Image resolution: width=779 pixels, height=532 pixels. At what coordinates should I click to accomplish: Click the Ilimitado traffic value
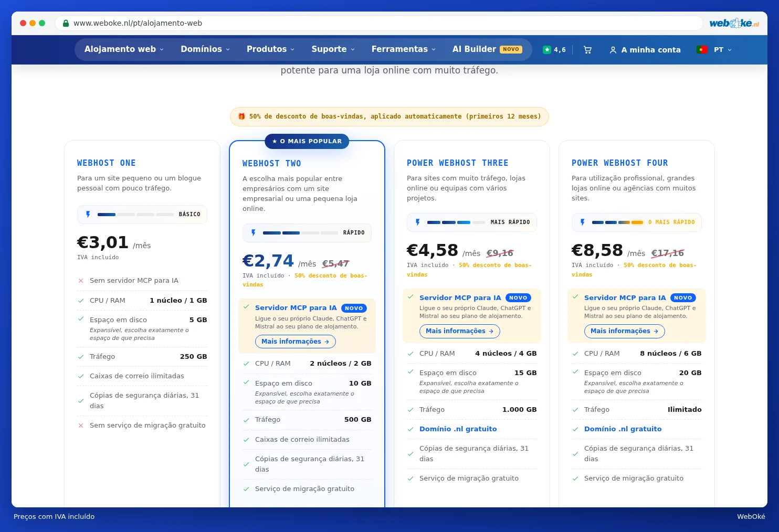point(685,410)
